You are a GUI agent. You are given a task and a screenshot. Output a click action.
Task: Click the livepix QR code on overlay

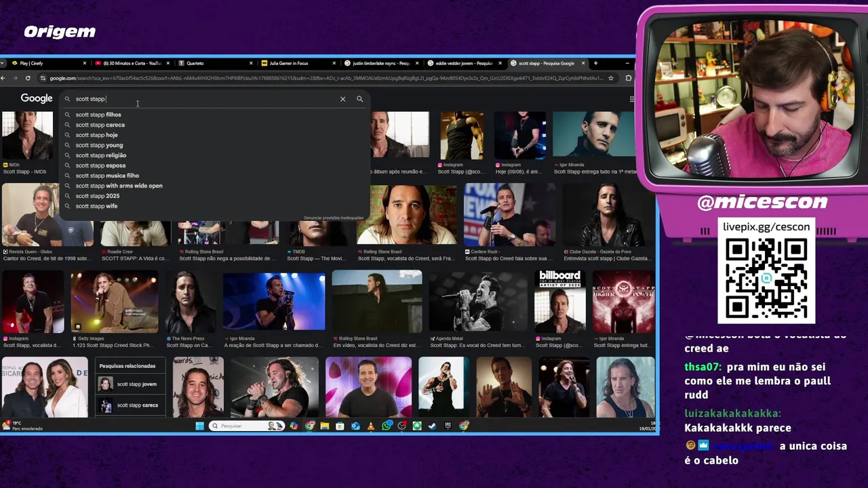click(x=766, y=279)
